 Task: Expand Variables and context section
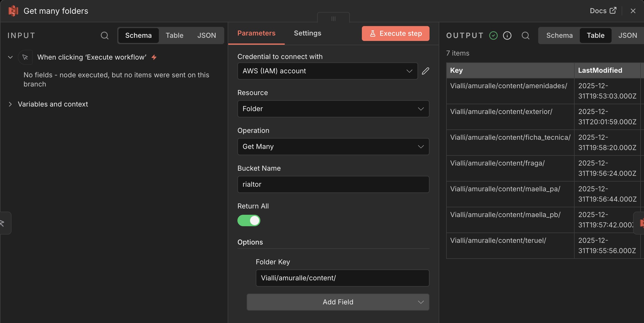coord(10,104)
